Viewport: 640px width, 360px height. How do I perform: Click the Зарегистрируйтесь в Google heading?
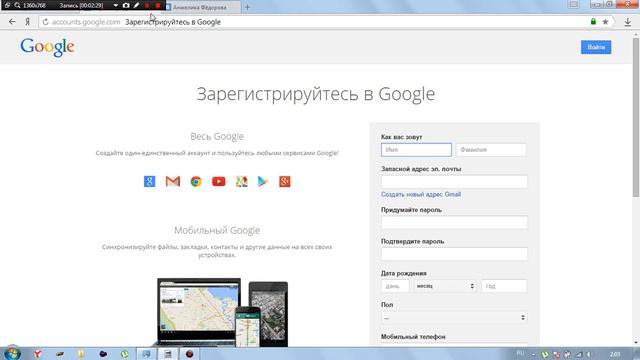pyautogui.click(x=316, y=94)
